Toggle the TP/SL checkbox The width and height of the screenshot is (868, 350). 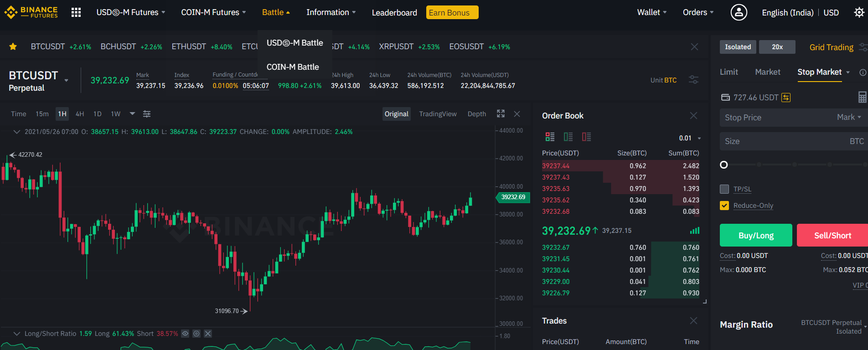point(724,189)
